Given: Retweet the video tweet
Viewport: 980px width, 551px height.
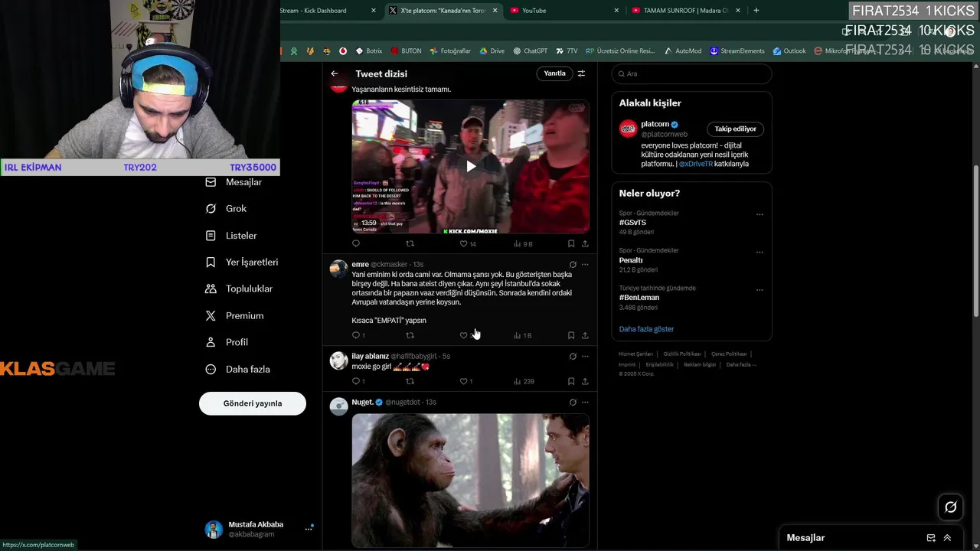Looking at the screenshot, I should point(410,243).
